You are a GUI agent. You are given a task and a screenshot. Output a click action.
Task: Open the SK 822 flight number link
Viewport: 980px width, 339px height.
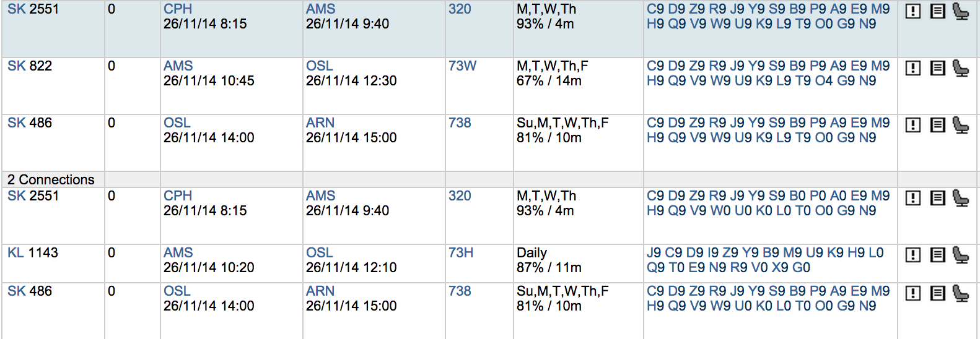pos(30,66)
